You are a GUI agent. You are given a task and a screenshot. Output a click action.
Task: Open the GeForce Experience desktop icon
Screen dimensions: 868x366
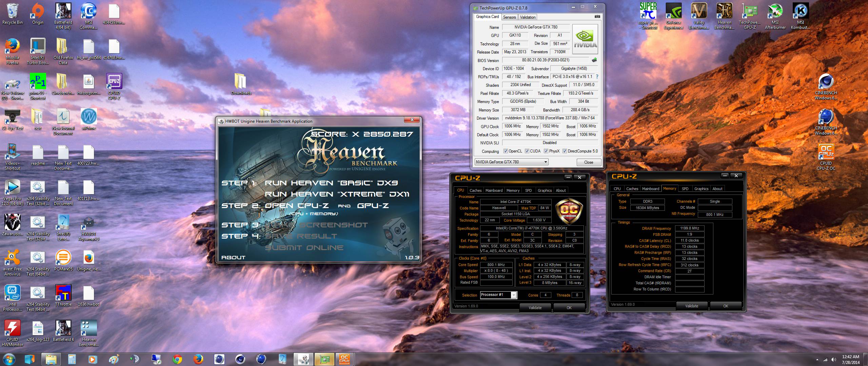tap(673, 16)
